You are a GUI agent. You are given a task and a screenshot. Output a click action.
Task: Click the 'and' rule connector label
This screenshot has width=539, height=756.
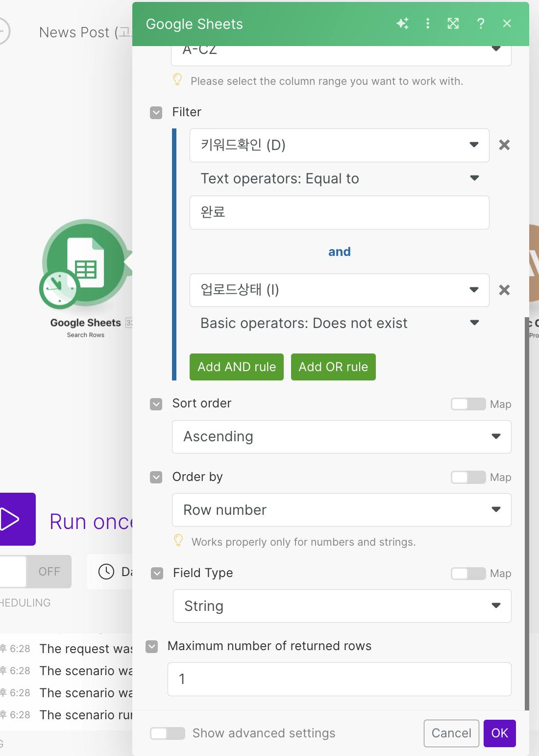click(340, 252)
